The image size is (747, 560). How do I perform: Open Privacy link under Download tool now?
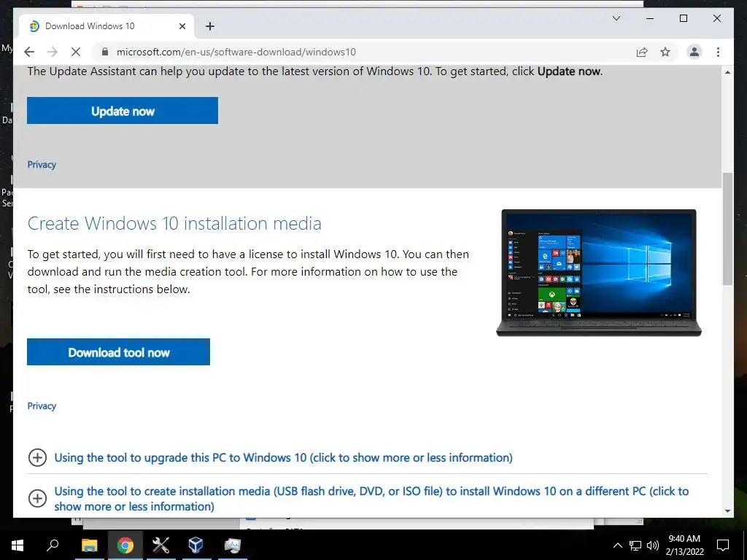coord(42,406)
